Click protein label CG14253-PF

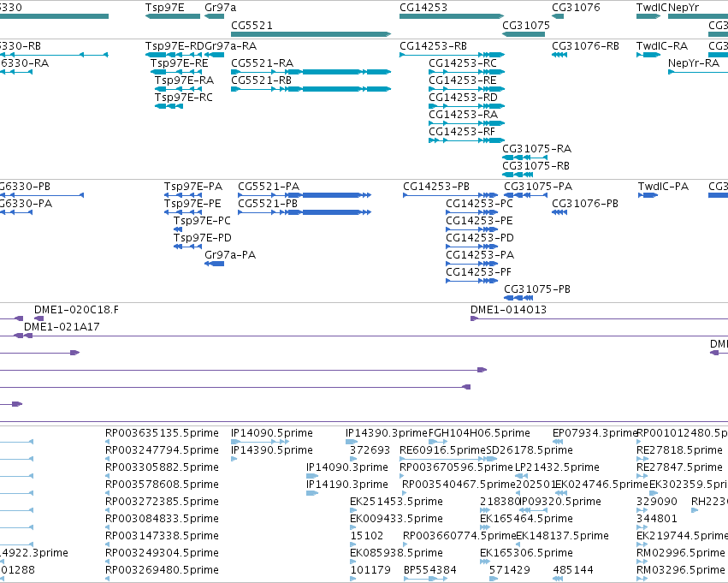tap(478, 272)
